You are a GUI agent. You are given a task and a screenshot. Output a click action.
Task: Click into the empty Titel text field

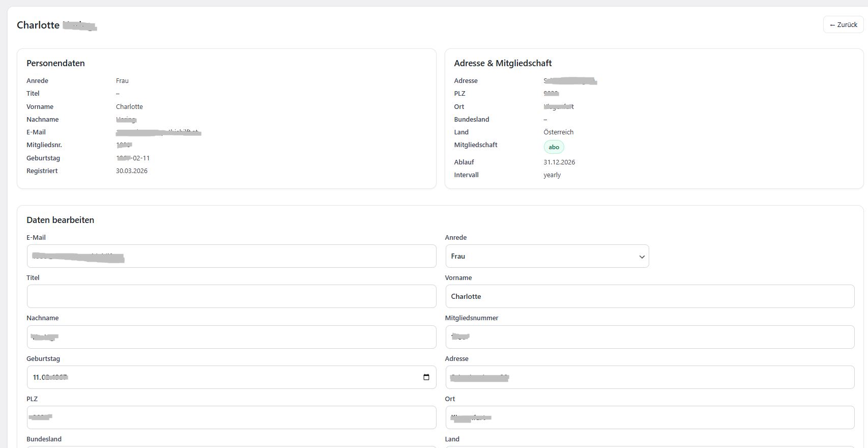231,296
